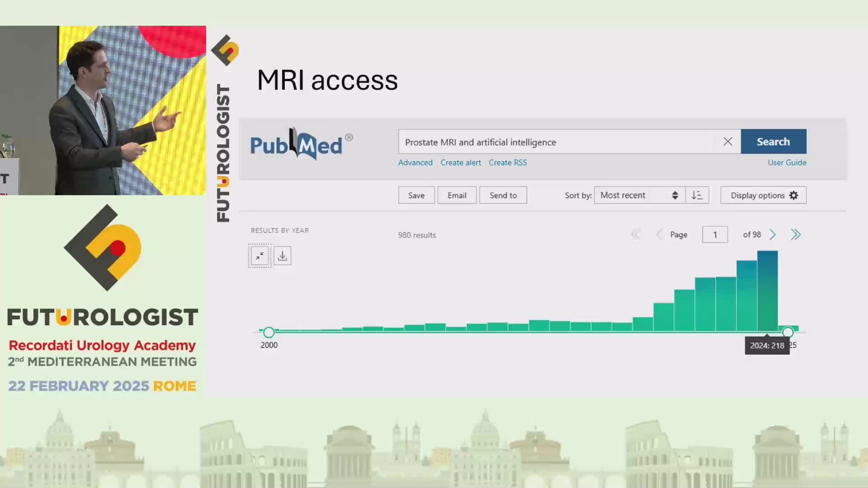Click the 'MRI access' slide title
The image size is (868, 488).
coord(327,80)
